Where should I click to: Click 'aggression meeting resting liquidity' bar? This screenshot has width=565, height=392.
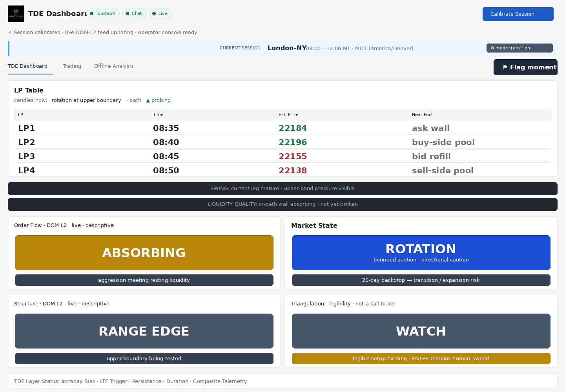[144, 280]
